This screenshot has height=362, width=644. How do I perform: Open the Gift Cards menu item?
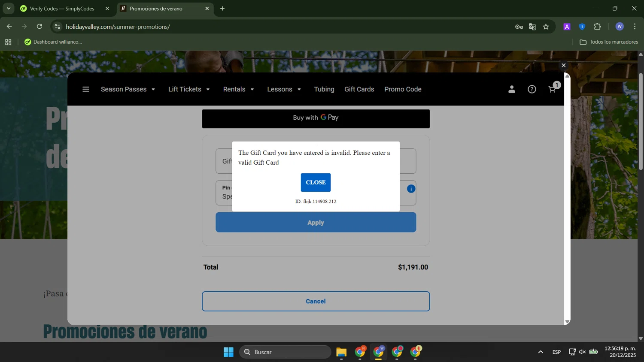359,89
